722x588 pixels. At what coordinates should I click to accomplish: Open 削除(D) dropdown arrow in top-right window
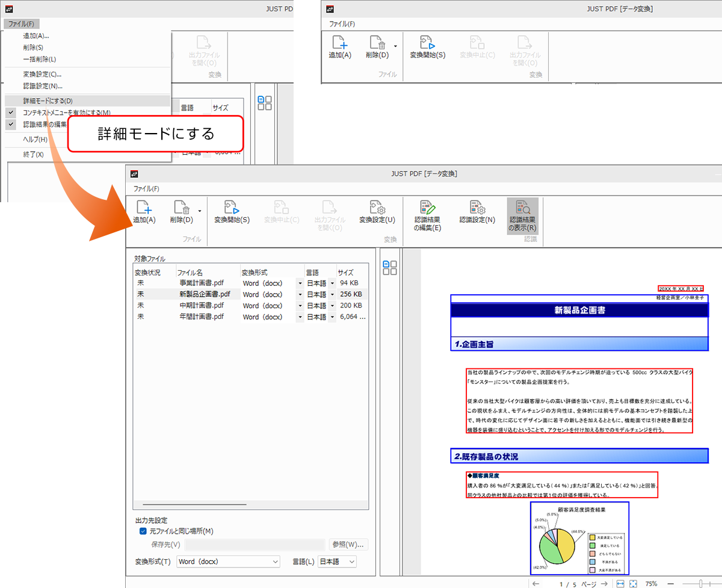[396, 45]
